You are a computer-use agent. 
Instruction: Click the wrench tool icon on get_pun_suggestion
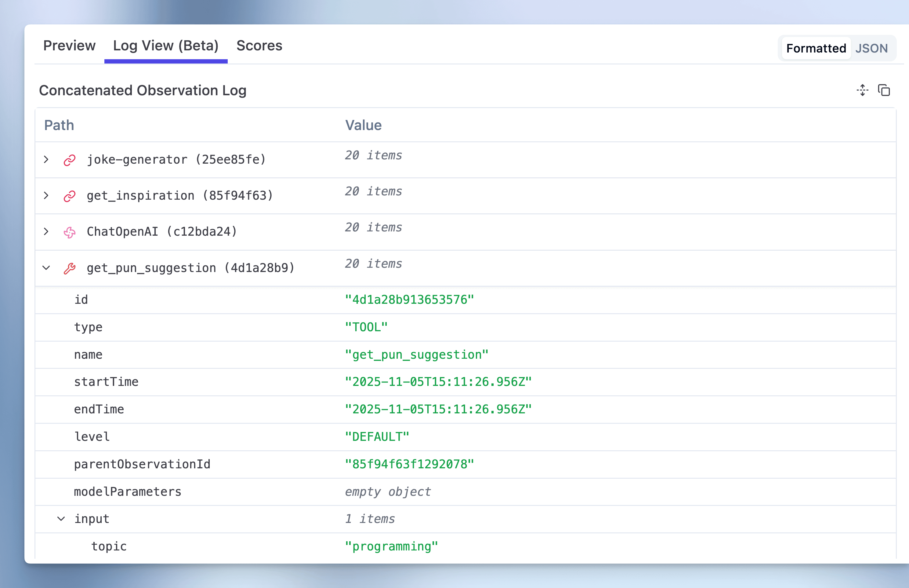pos(70,268)
